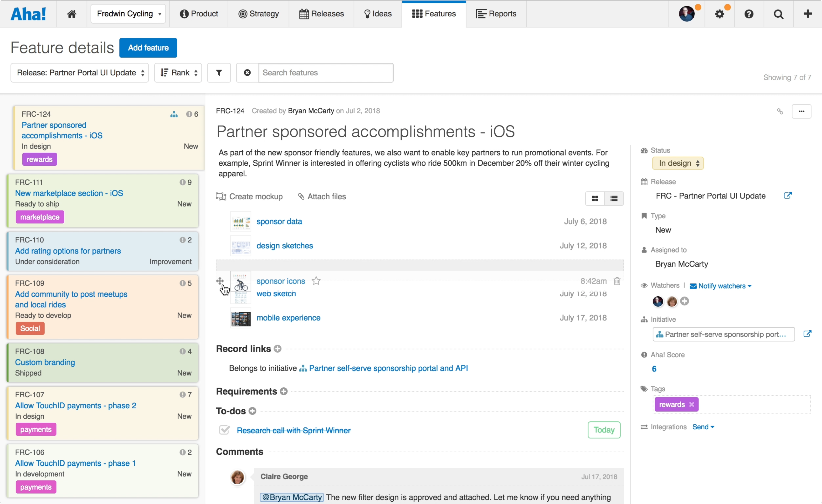The height and width of the screenshot is (504, 822).
Task: Switch attachments to grid view
Action: [595, 199]
